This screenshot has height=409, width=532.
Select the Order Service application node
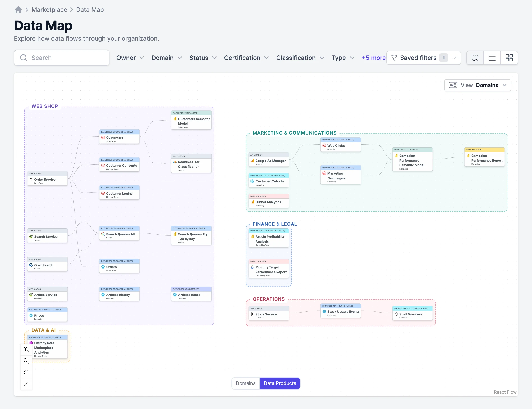47,178
